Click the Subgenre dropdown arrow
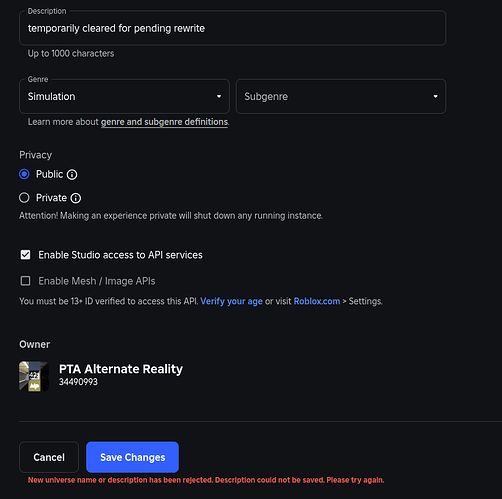The width and height of the screenshot is (502, 499). [x=435, y=96]
